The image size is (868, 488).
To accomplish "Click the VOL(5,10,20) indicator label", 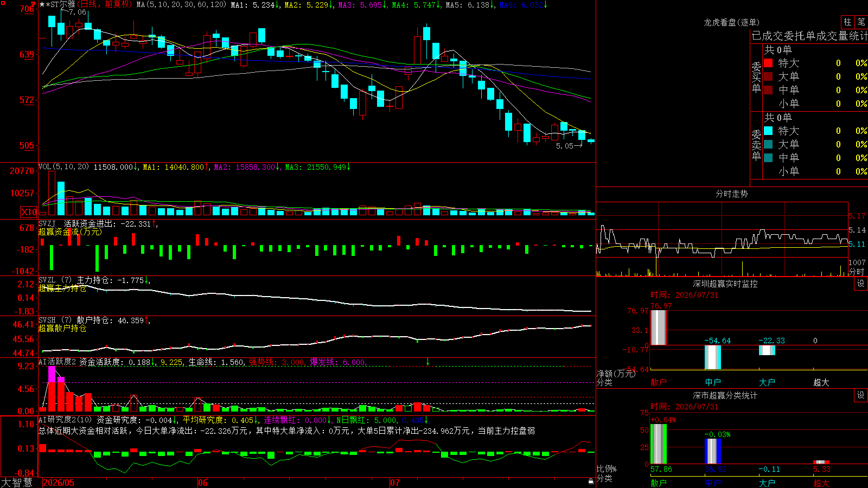I will click(x=64, y=167).
